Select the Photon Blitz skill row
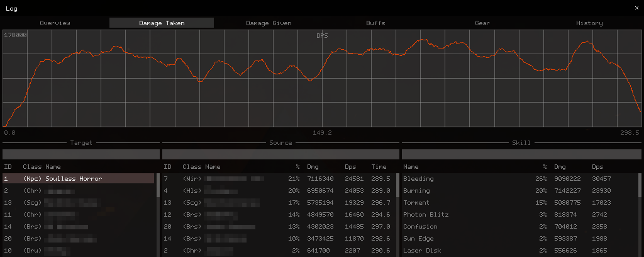The width and height of the screenshot is (644, 257). [519, 215]
